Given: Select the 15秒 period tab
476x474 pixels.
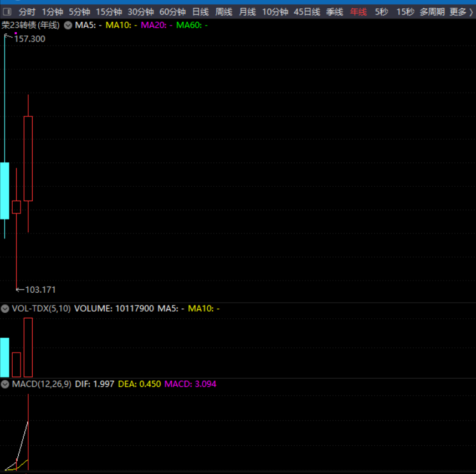Looking at the screenshot, I should 405,12.
